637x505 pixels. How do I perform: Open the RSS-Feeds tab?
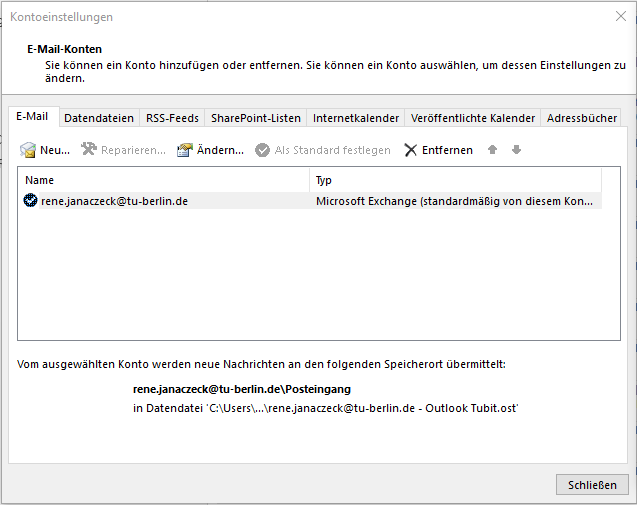point(172,118)
